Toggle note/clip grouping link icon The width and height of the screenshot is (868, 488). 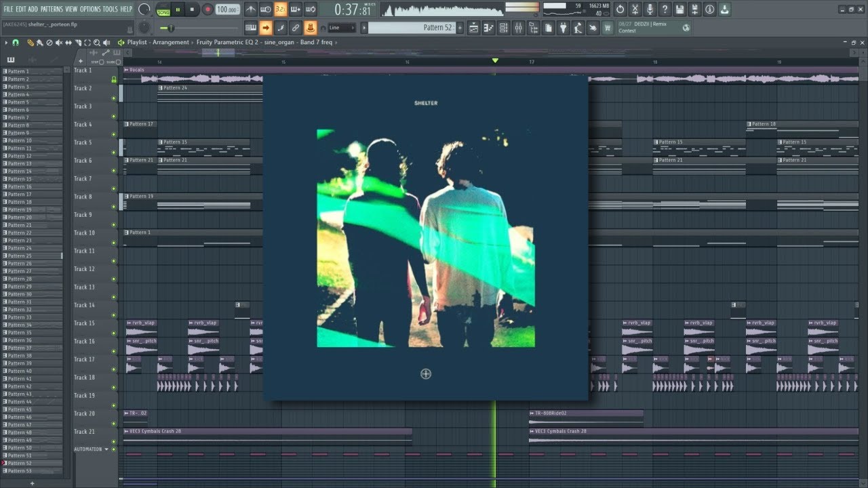296,28
